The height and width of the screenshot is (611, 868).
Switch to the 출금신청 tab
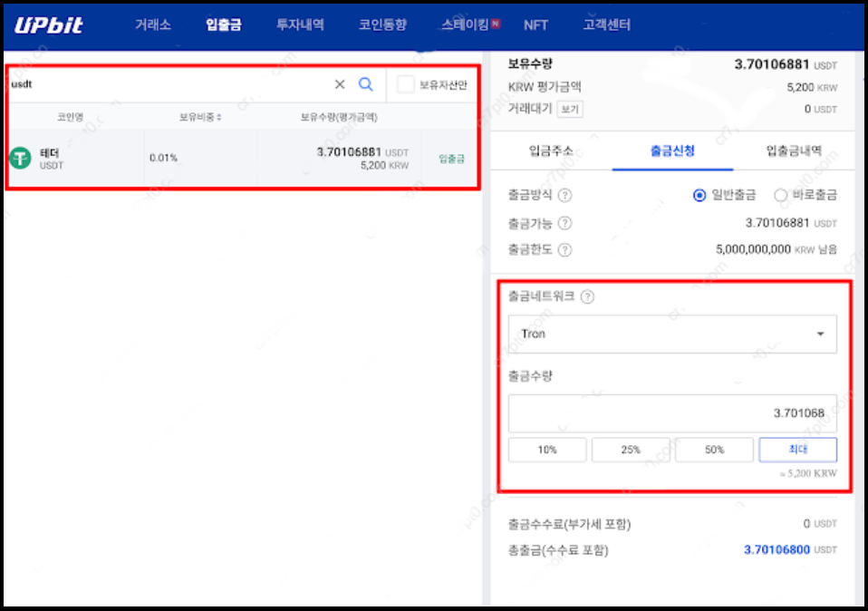tap(672, 150)
